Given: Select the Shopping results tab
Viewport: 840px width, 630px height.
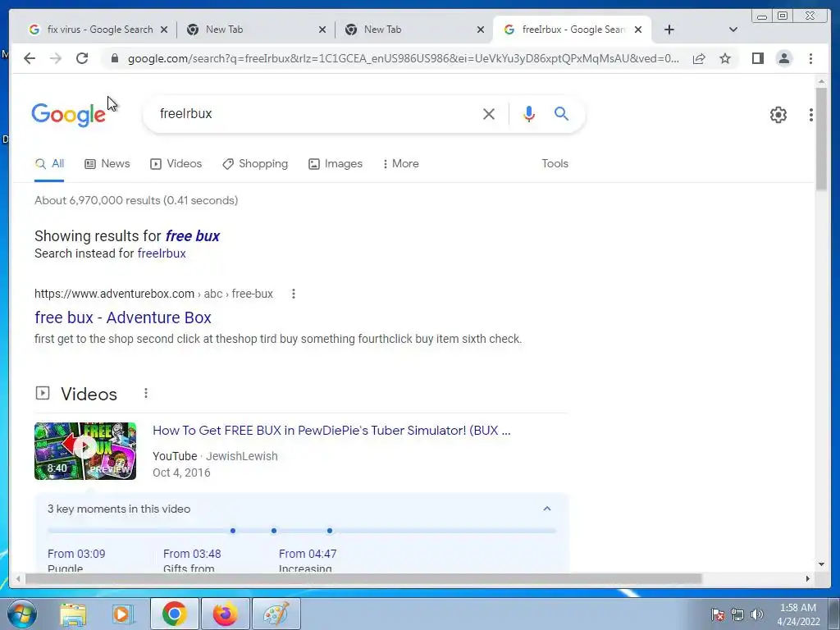Looking at the screenshot, I should [x=255, y=163].
